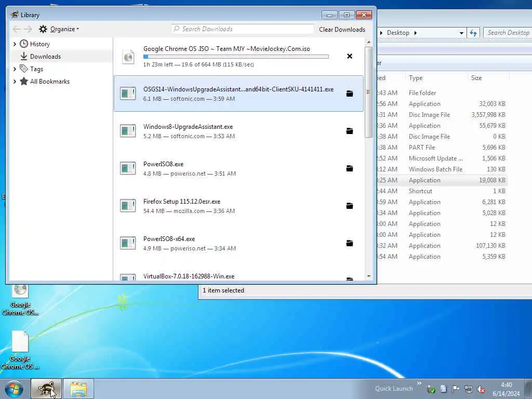Click refresh button in Explorer address bar
The image size is (532, 399).
pos(473,33)
